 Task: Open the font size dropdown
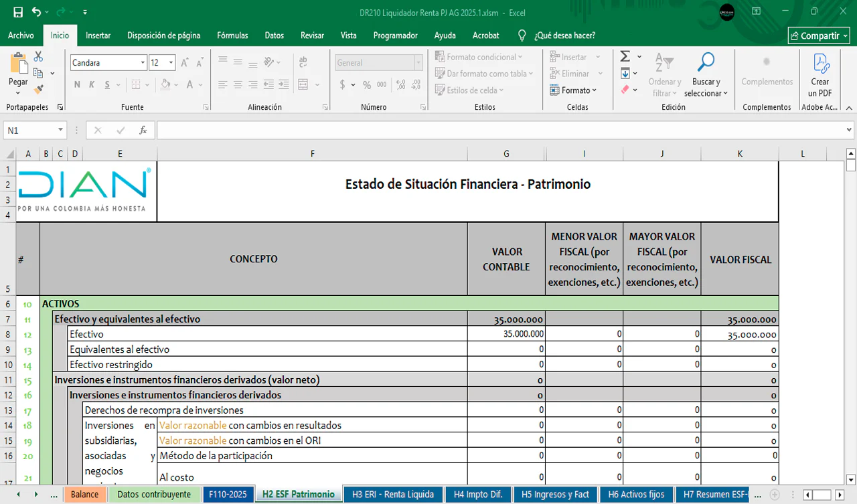pos(171,63)
